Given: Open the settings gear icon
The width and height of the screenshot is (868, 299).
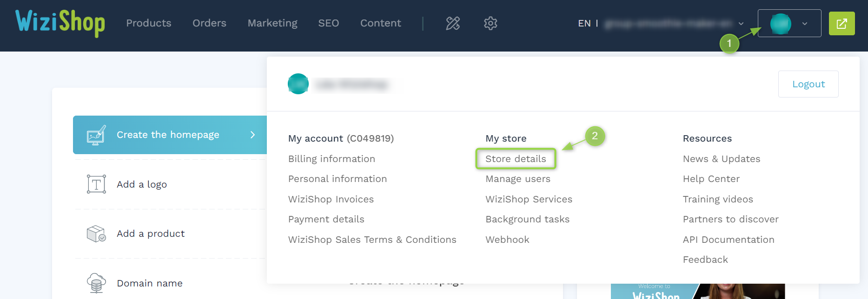Looking at the screenshot, I should pyautogui.click(x=490, y=23).
